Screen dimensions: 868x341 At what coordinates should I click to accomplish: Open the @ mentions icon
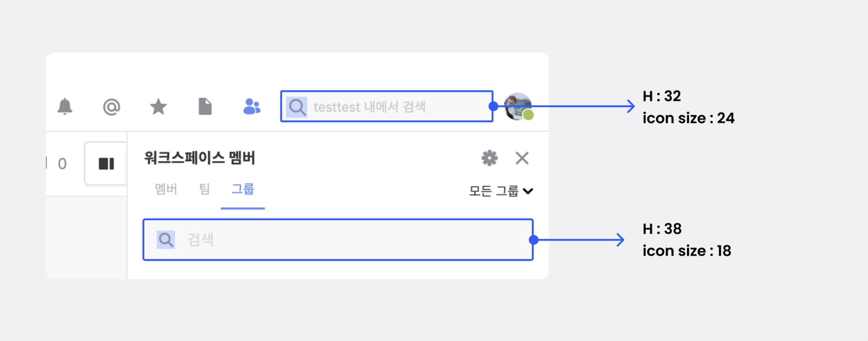pos(111,107)
